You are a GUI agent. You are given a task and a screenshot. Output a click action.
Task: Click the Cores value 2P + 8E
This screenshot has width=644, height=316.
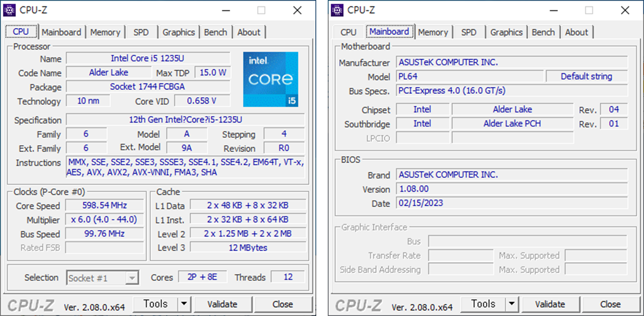(x=202, y=277)
